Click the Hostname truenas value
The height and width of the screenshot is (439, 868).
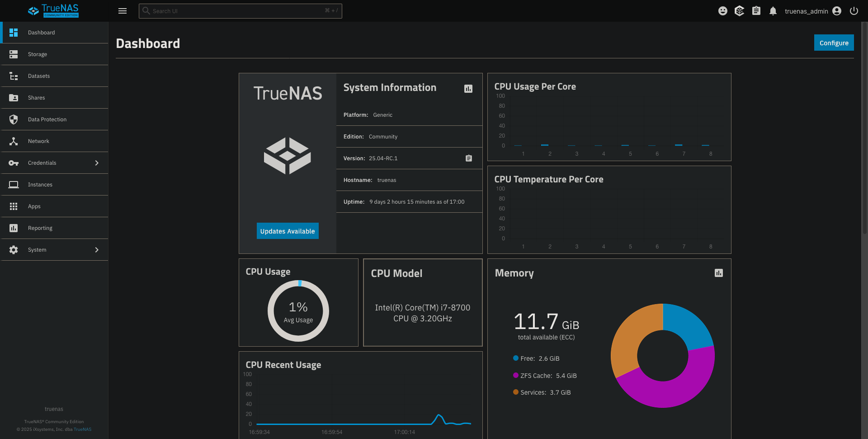pos(387,180)
